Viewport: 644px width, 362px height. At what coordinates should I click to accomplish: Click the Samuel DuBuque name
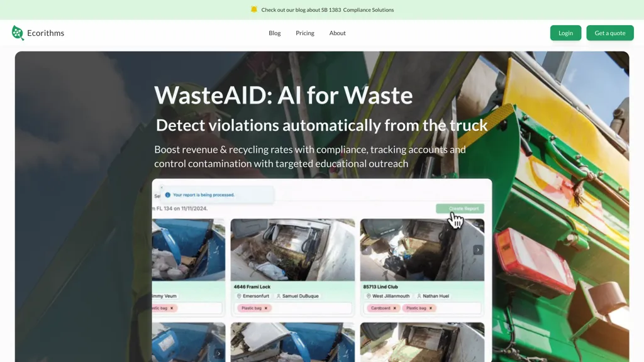pyautogui.click(x=300, y=296)
